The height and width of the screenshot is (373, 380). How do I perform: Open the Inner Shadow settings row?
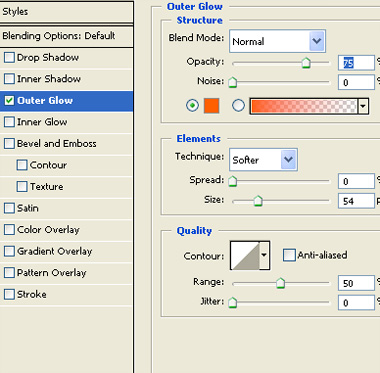tap(67, 79)
